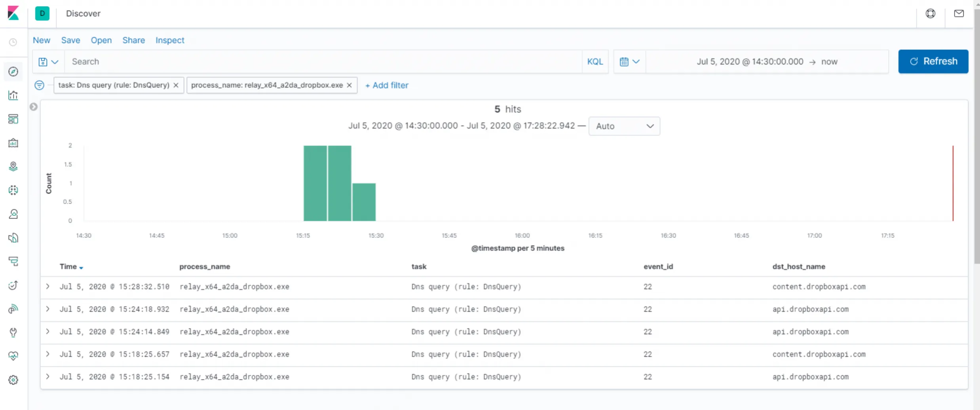Screen dimensions: 980x410
Task: Click content.dropboxapi.com in the first row
Action: [x=819, y=286]
